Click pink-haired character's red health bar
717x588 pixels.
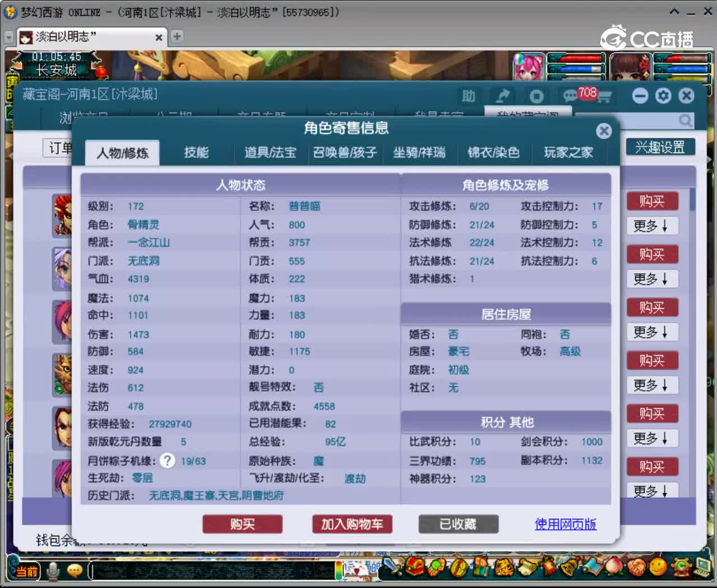click(x=577, y=58)
